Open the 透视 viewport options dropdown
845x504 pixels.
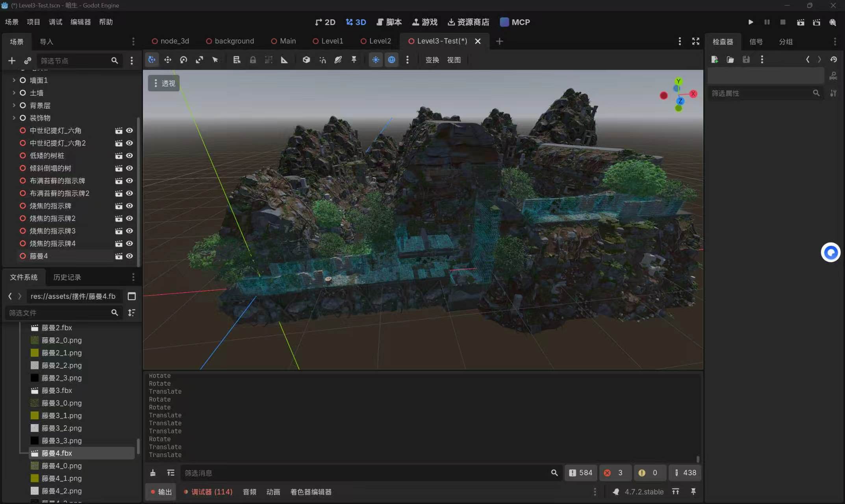[164, 83]
